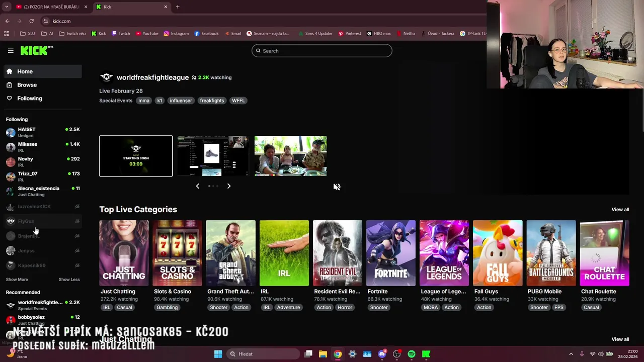Click the worldfreakfightleague avatar icon
Screen dimensions: 644x362
click(x=106, y=77)
